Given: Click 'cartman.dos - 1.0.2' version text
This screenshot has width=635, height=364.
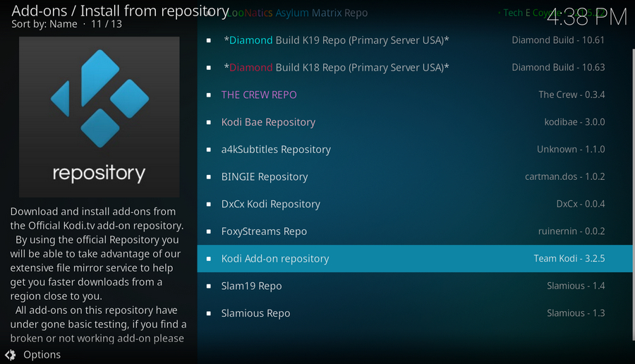Looking at the screenshot, I should (x=564, y=176).
